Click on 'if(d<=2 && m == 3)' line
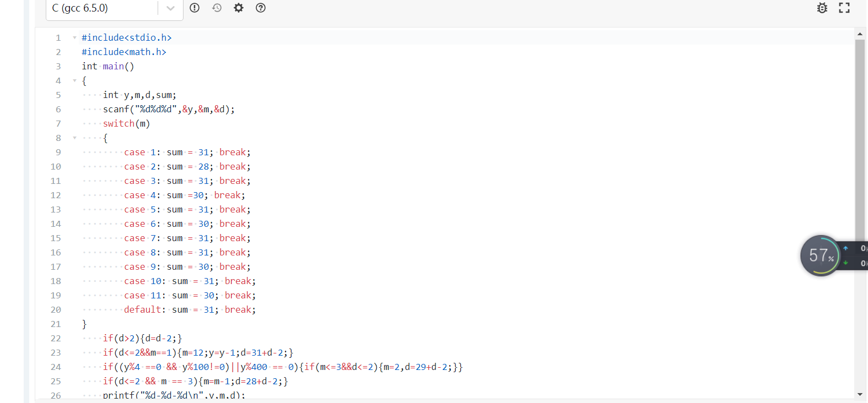The image size is (868, 403). coord(196,381)
